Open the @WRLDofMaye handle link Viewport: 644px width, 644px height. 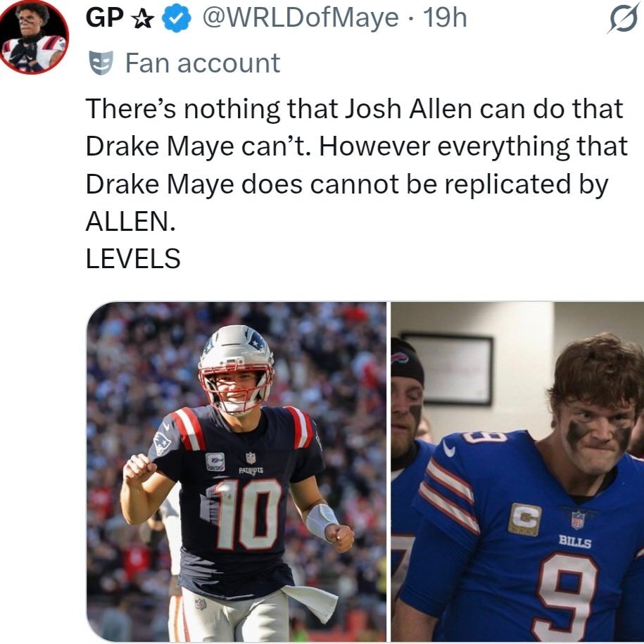pyautogui.click(x=301, y=18)
